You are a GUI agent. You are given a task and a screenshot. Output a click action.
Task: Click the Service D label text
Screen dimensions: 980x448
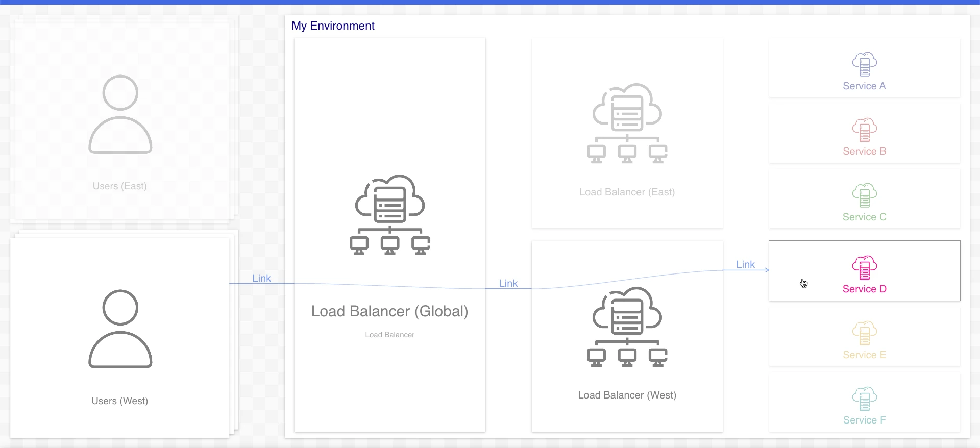[864, 289]
